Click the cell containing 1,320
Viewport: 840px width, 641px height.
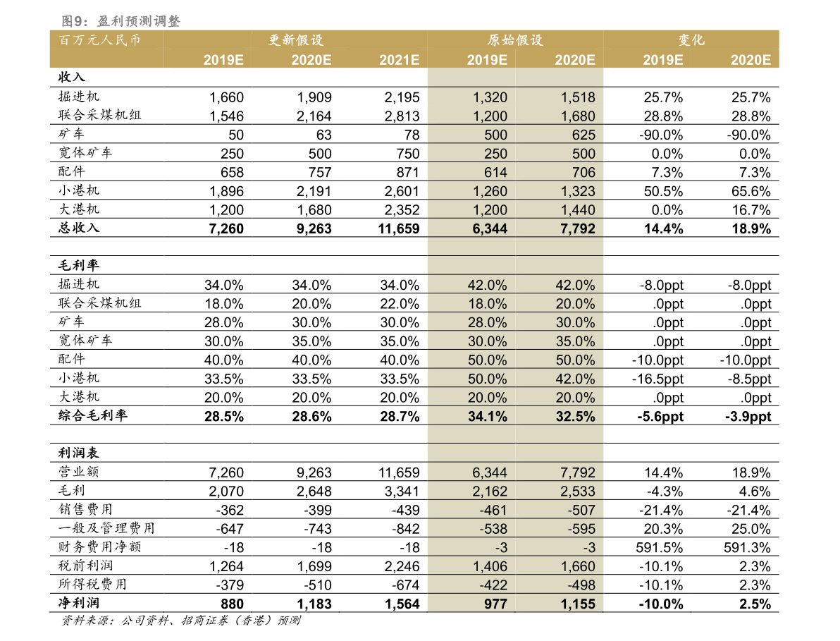(x=490, y=98)
